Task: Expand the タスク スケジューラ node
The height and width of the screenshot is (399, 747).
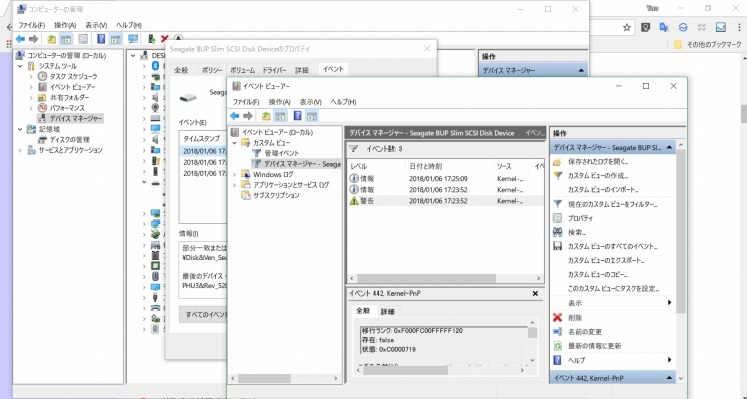Action: click(31, 76)
